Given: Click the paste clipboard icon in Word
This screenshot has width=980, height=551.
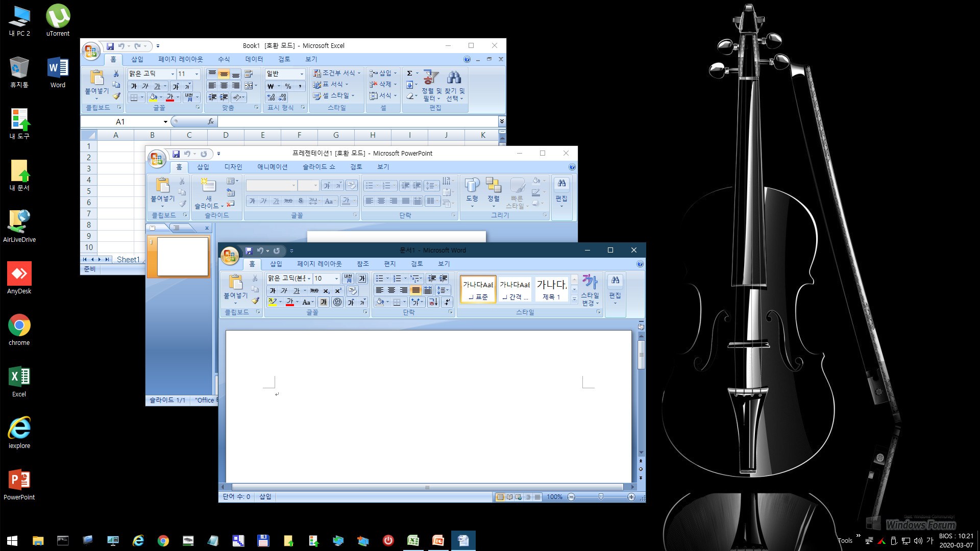Looking at the screenshot, I should coord(235,282).
